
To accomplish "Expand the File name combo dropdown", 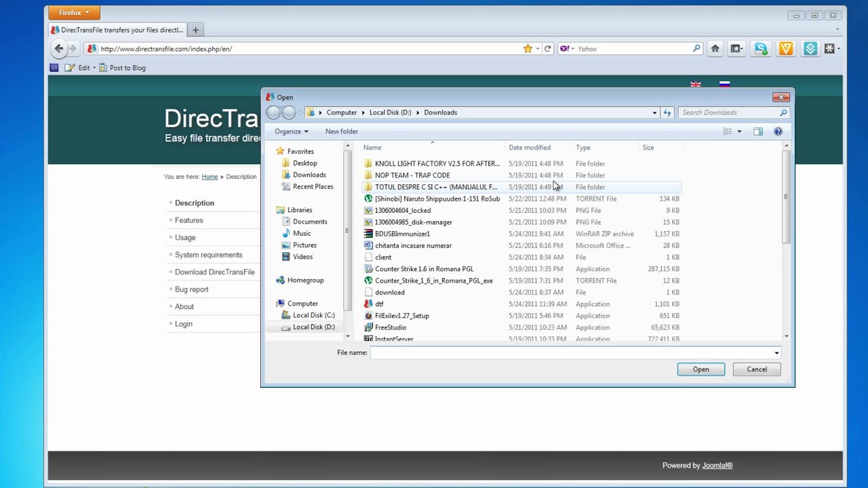I will (x=776, y=352).
